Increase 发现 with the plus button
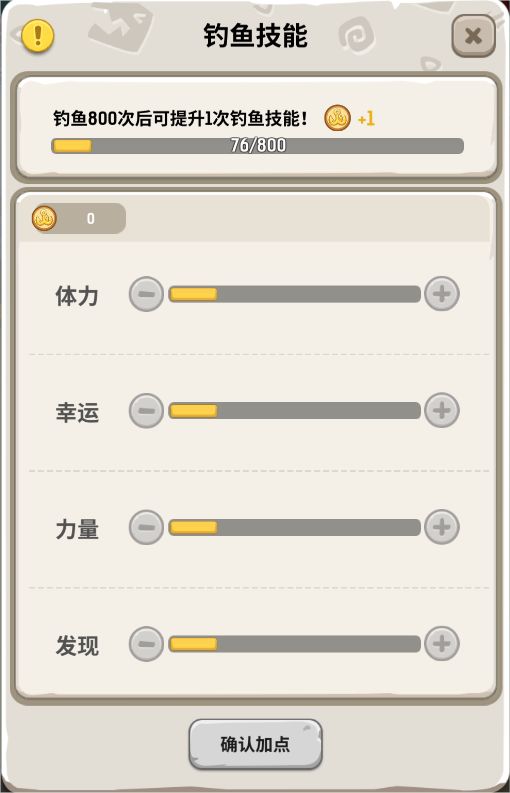 (x=442, y=644)
